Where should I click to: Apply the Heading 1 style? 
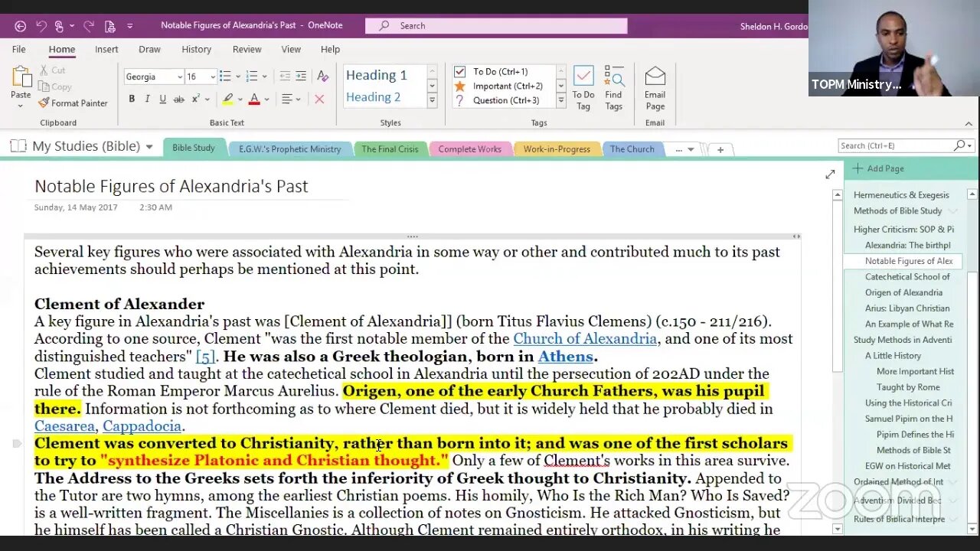click(x=377, y=75)
